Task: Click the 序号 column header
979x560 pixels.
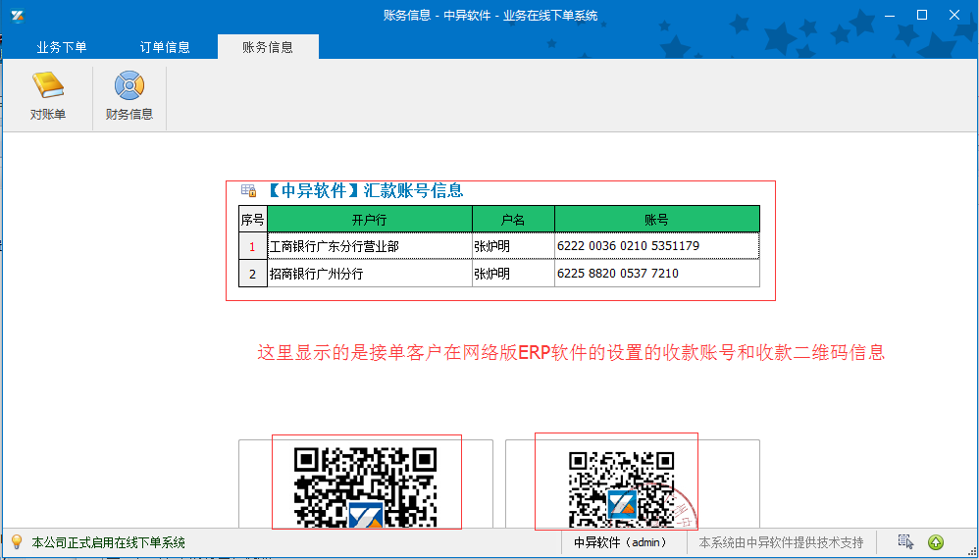Action: tap(253, 220)
